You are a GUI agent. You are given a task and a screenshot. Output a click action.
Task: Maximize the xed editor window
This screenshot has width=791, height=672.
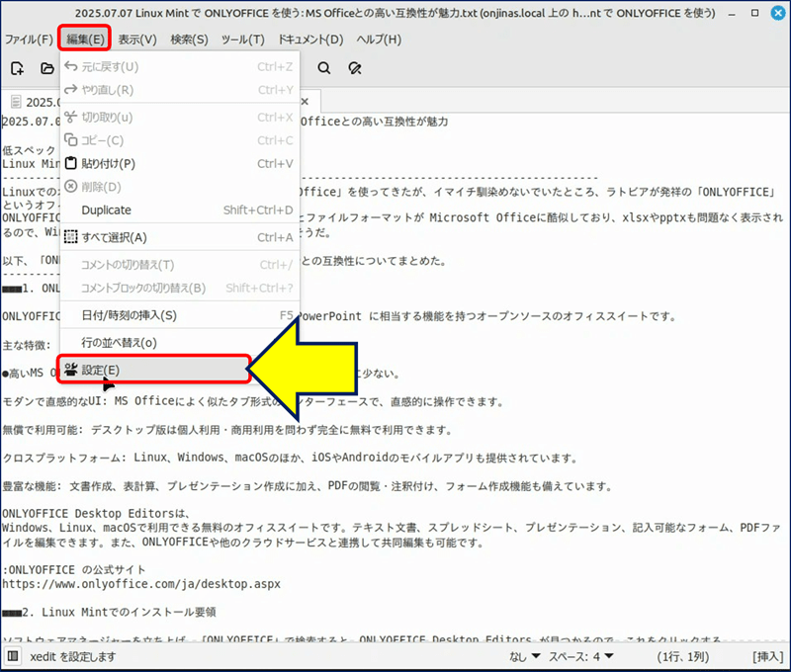coord(754,13)
